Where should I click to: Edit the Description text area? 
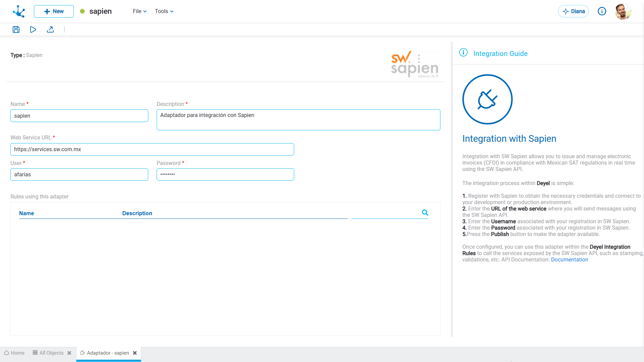tap(298, 120)
